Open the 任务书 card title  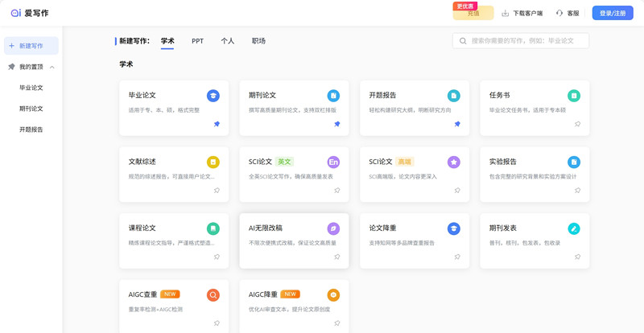point(500,95)
